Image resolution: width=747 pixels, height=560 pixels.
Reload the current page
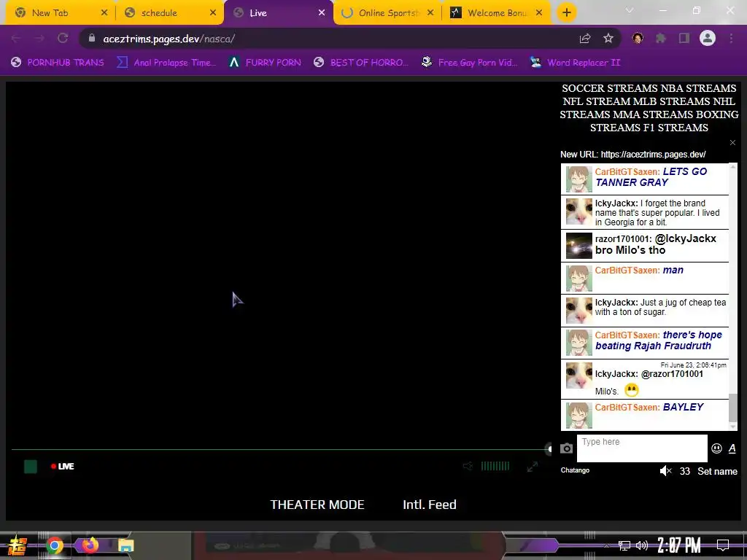63,39
